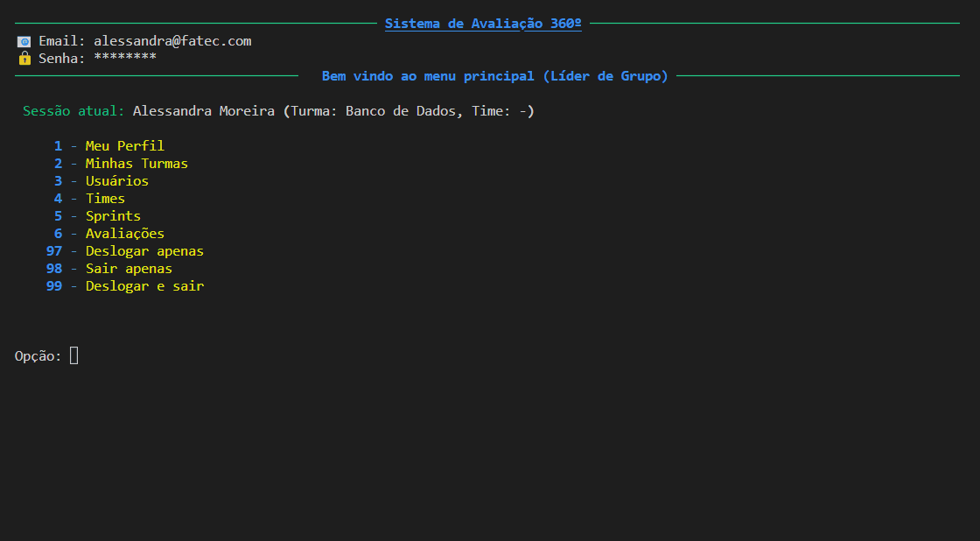Click the masked Senha asterisks
The image size is (980, 541).
tap(125, 59)
